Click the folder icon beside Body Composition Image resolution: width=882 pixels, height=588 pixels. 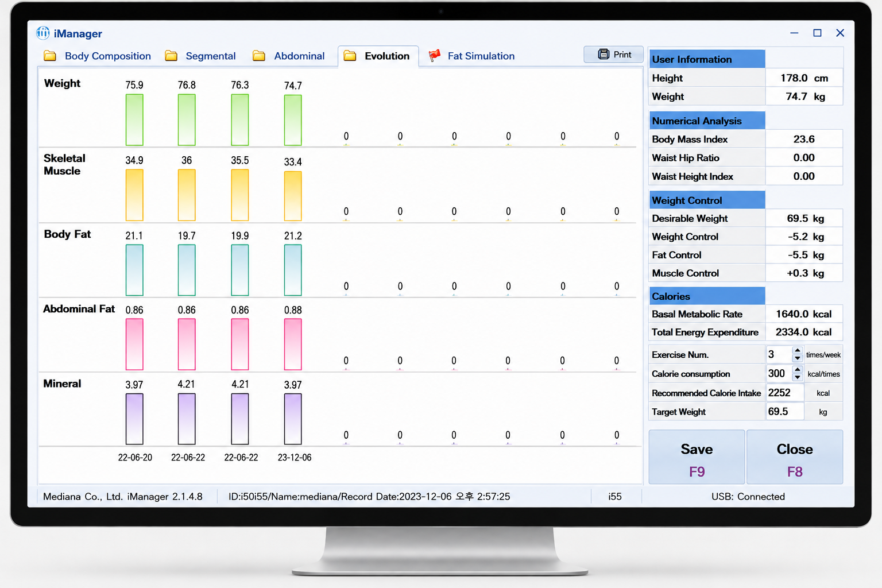coord(50,56)
